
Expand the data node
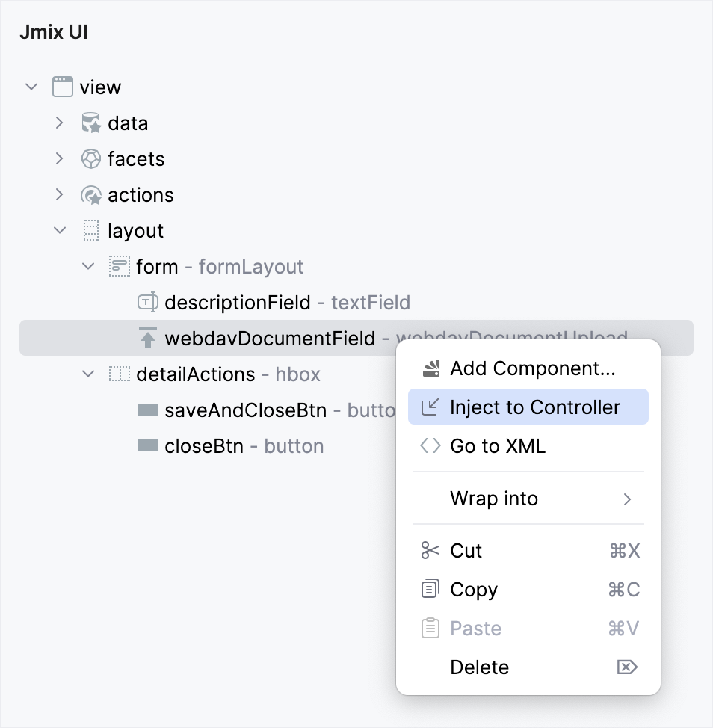60,123
